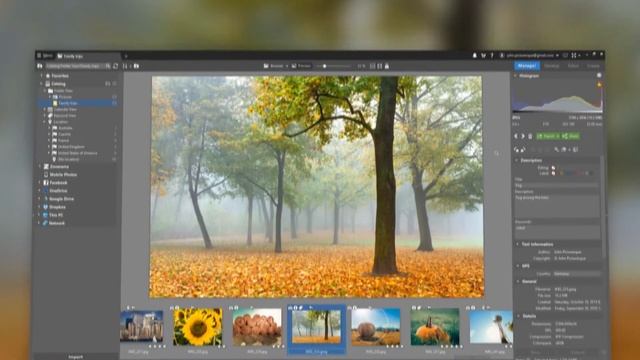Select United Kingdom under Location
The image size is (640, 360).
tap(71, 147)
